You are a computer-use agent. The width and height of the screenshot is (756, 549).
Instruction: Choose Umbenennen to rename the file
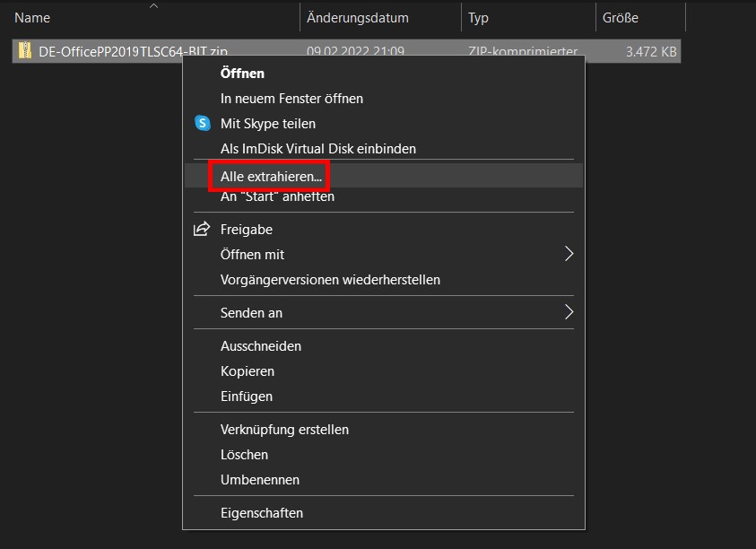[260, 479]
